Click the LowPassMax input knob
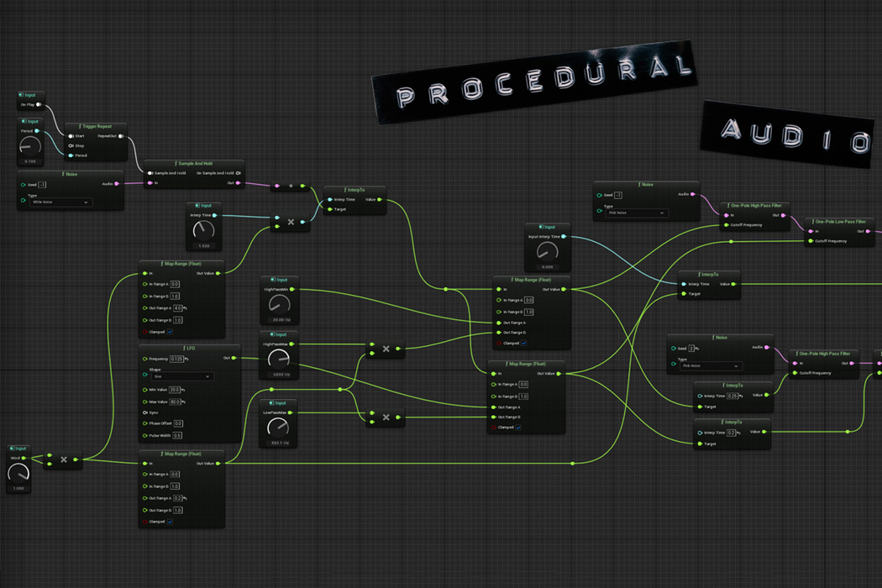This screenshot has width=882, height=588. pyautogui.click(x=278, y=428)
